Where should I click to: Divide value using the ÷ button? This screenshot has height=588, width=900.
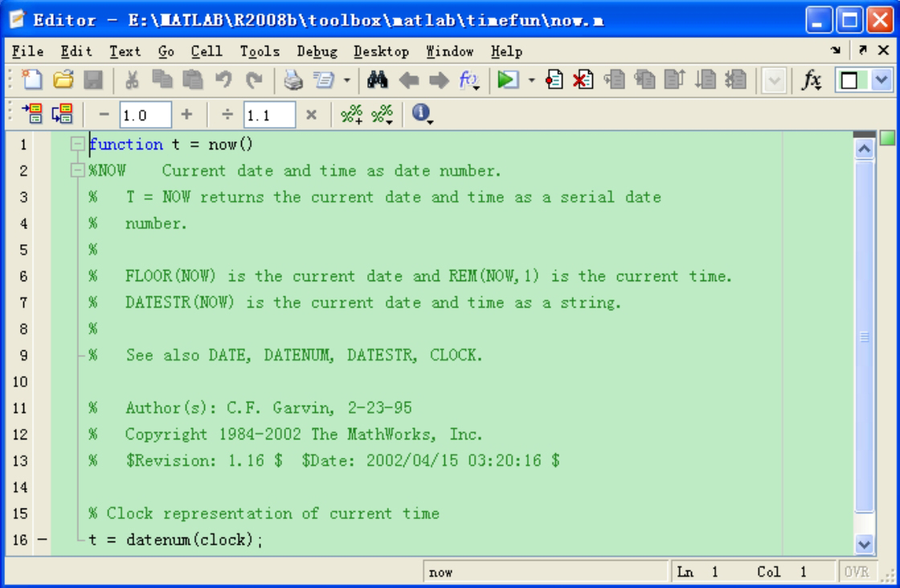(227, 115)
